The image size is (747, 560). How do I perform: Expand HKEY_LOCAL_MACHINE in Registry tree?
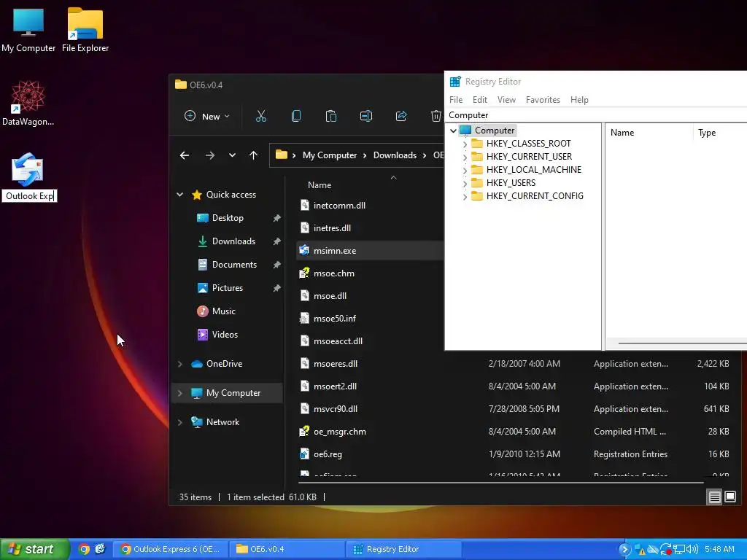(465, 170)
